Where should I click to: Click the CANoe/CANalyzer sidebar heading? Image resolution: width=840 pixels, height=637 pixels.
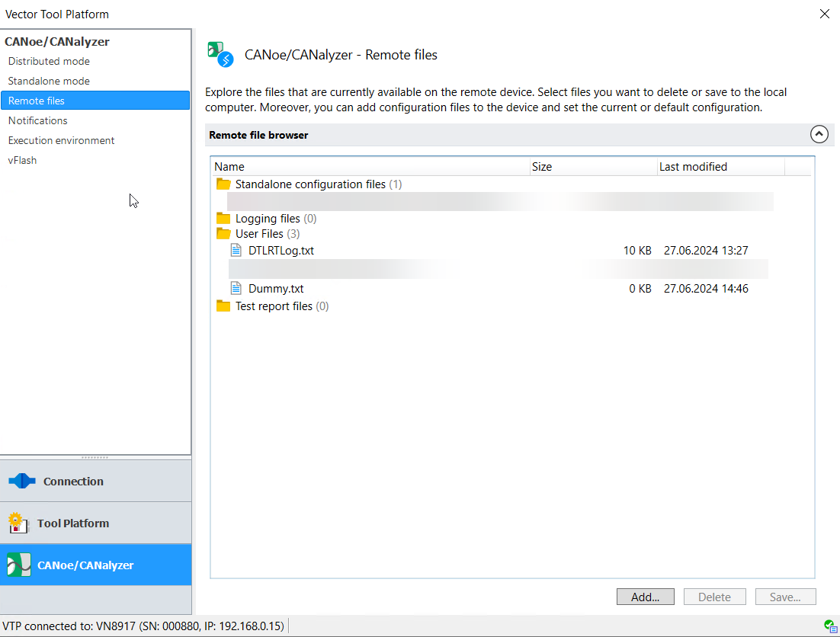coord(56,42)
